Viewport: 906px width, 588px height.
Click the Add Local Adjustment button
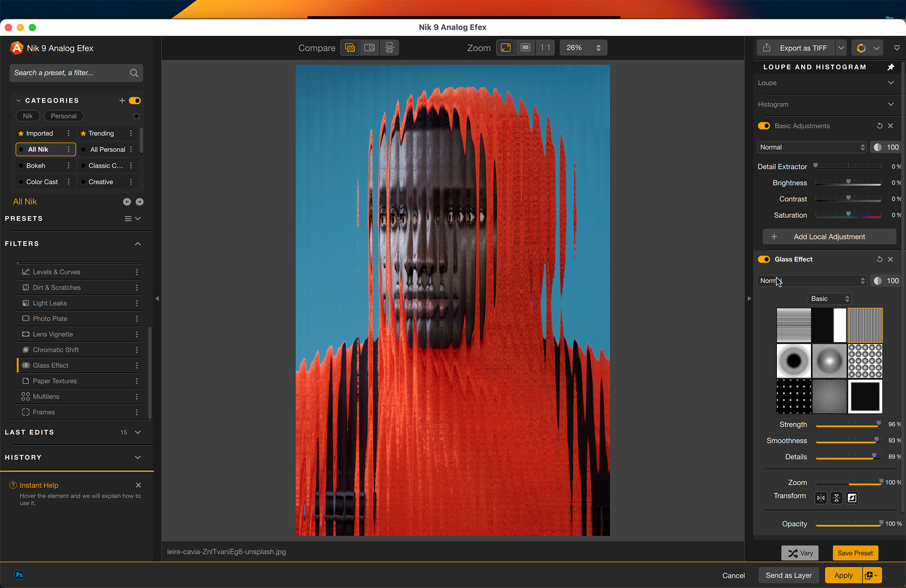point(829,237)
